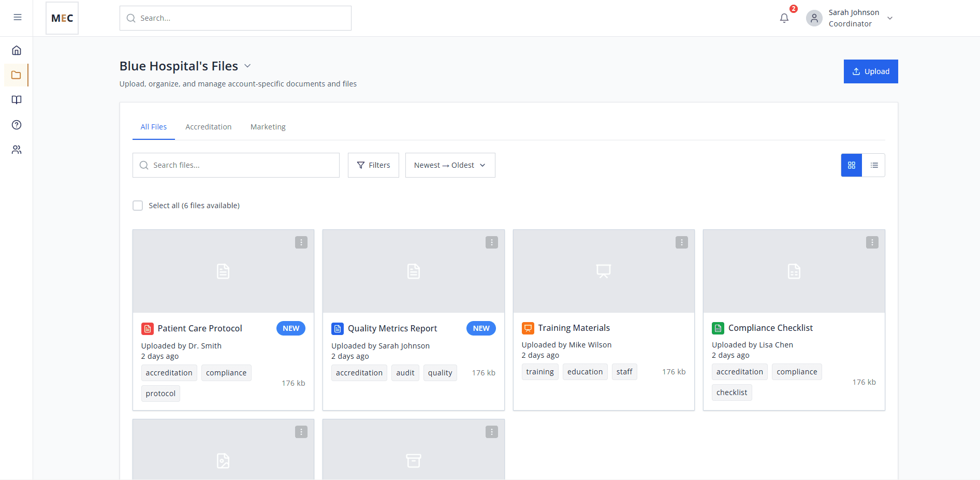Switch to the Marketing tab

point(268,127)
